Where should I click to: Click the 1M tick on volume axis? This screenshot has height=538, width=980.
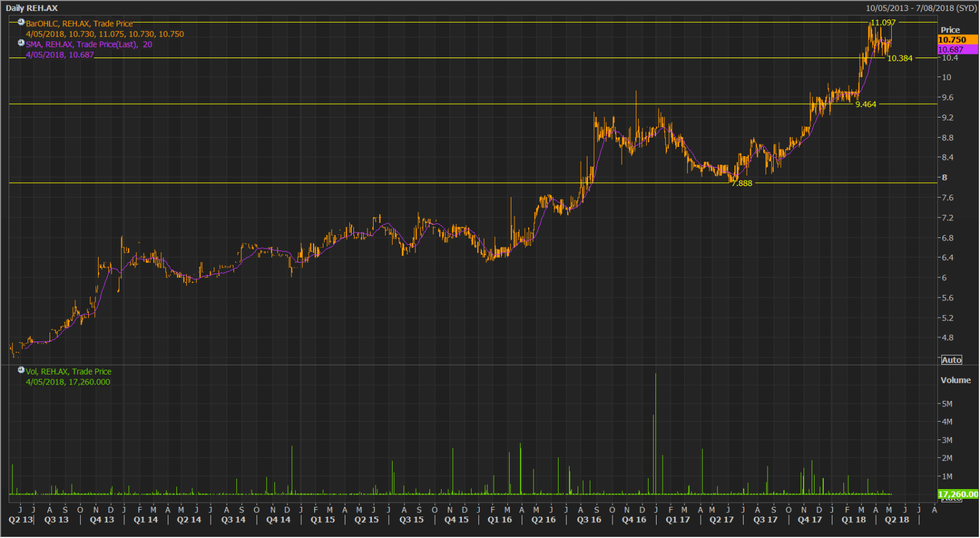[947, 476]
